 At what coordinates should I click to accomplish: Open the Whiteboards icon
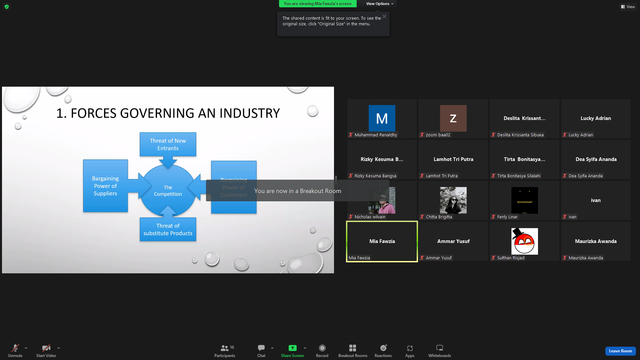tap(440, 348)
